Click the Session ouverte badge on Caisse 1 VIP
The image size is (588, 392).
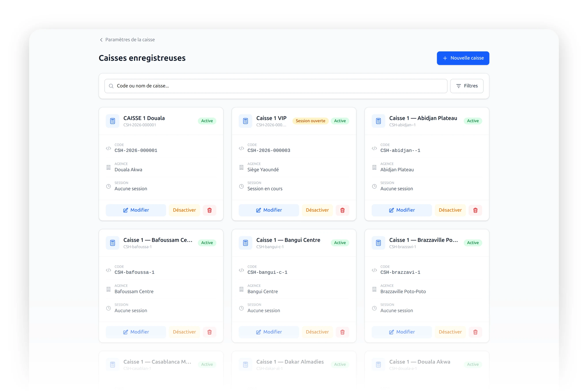[x=310, y=121]
